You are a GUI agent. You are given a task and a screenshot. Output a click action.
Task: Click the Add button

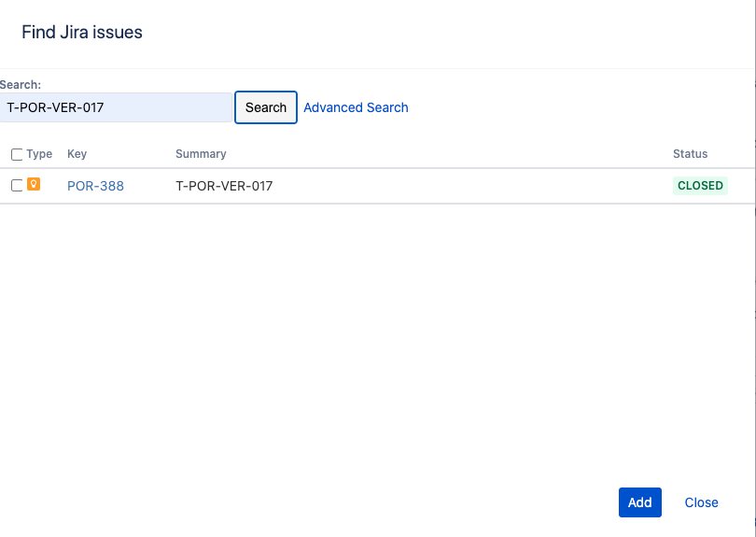(639, 502)
